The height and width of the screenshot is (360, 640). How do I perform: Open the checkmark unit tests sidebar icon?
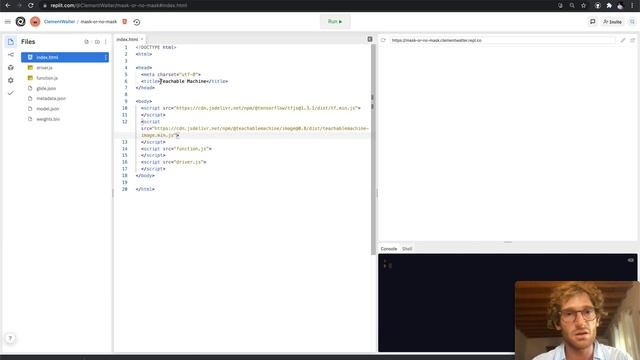point(11,93)
